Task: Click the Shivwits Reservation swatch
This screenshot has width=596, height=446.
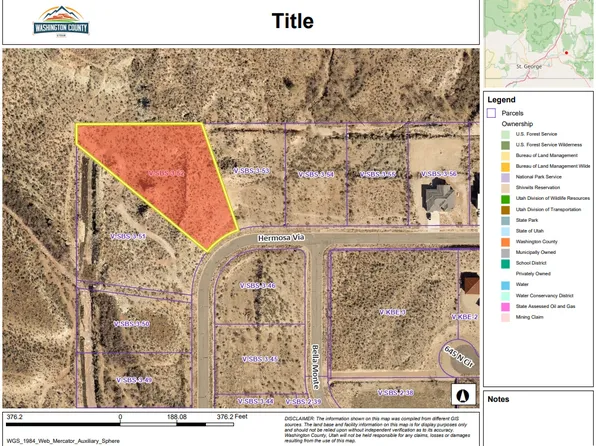Action: point(506,188)
